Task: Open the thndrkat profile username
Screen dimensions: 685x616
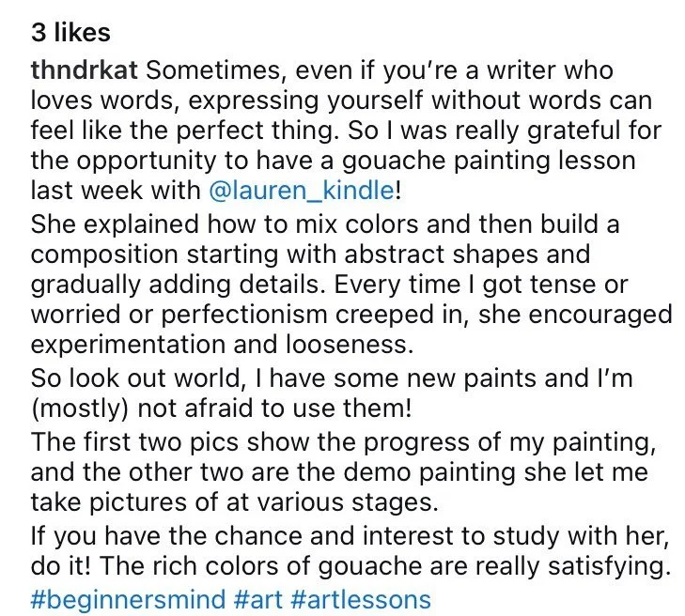Action: point(85,70)
